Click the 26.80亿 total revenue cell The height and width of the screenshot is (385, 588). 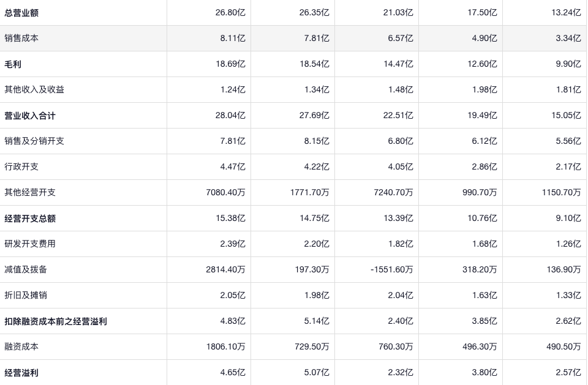(230, 13)
